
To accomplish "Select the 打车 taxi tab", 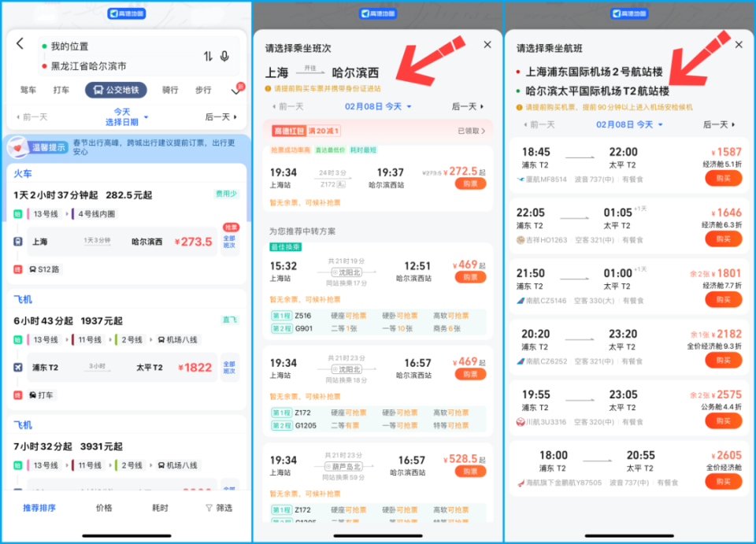I will (x=61, y=90).
